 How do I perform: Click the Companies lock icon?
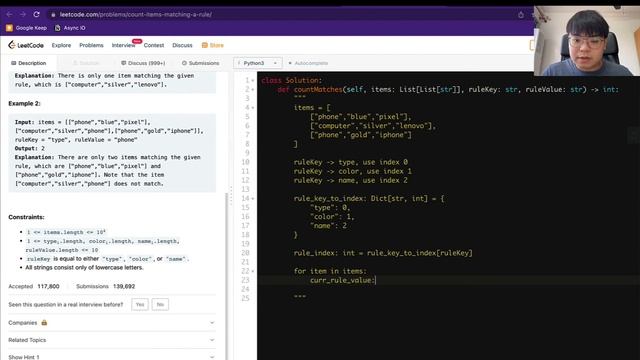(44, 322)
